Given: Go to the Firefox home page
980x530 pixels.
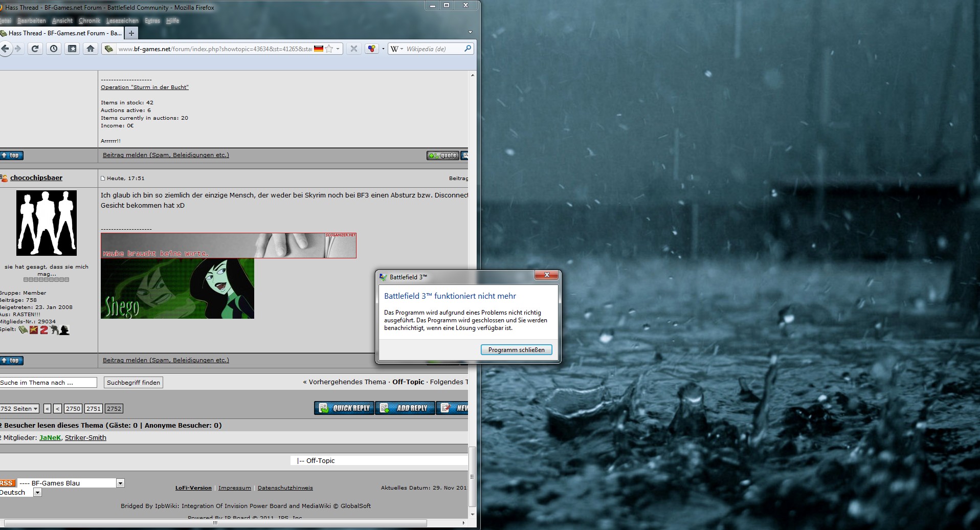Looking at the screenshot, I should click(91, 49).
